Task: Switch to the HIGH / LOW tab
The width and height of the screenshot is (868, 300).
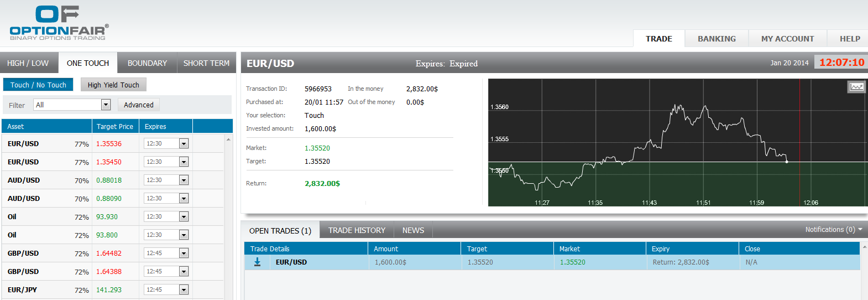Action: (28, 63)
